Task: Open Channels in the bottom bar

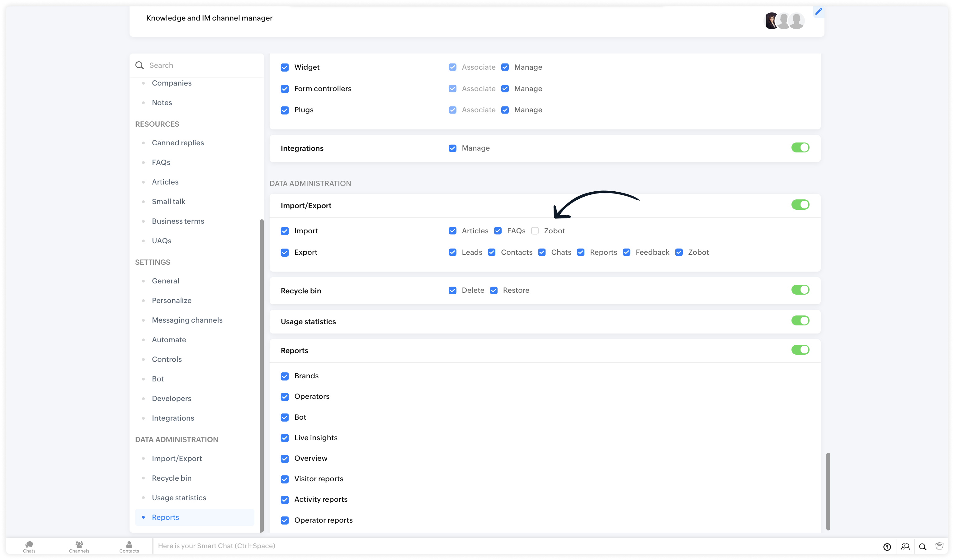Action: tap(79, 546)
